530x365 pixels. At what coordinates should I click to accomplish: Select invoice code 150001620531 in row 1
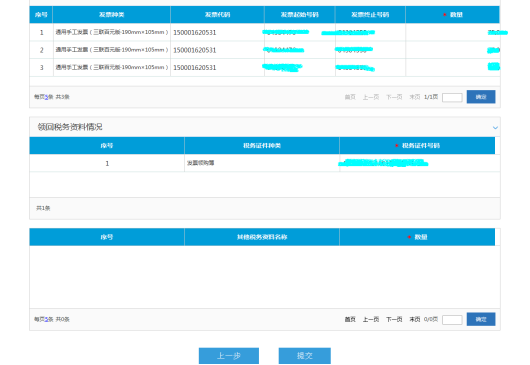[195, 32]
